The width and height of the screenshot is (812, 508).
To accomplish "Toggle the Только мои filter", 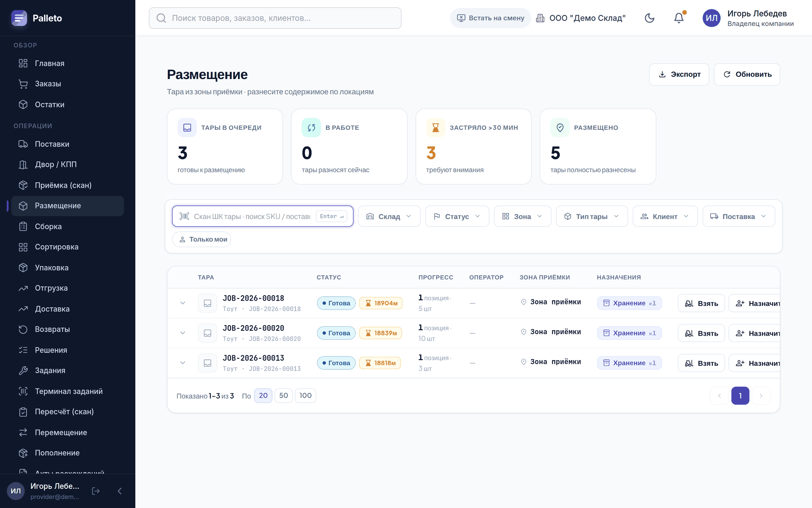I will click(202, 239).
